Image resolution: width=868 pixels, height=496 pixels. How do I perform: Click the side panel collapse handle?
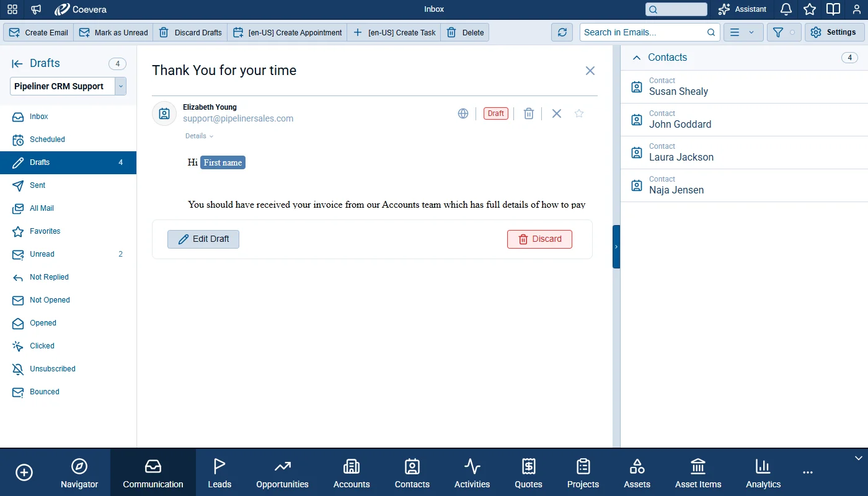pyautogui.click(x=616, y=247)
